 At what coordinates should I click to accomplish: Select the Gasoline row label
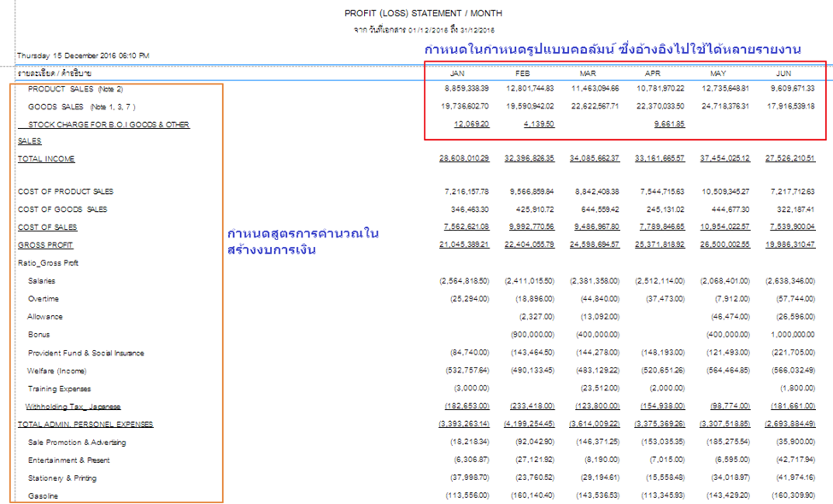(x=45, y=495)
